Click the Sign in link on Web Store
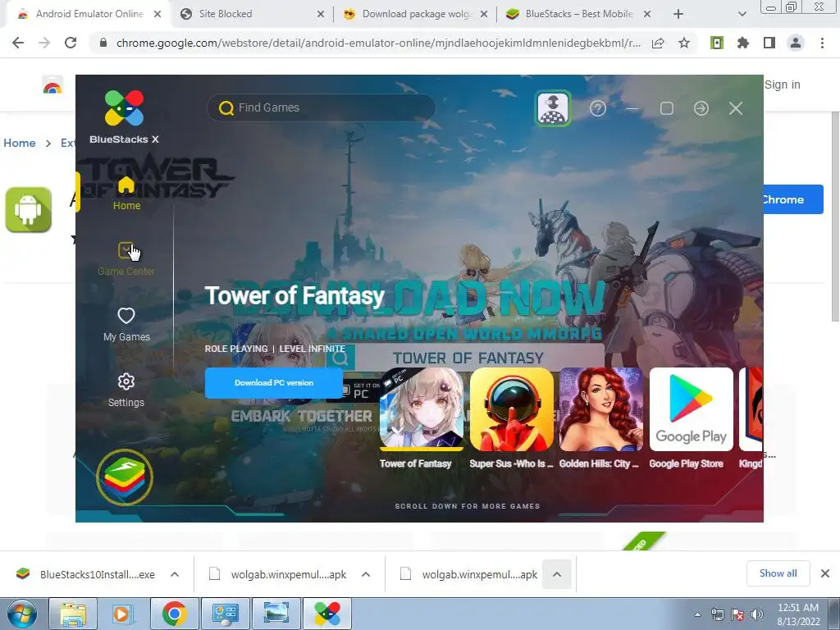 (x=782, y=84)
